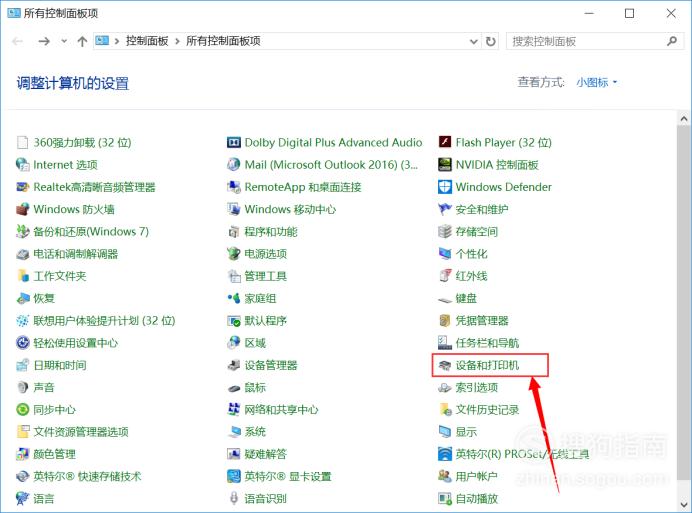Open the 英特尔® 快速存储技术 link

[87, 476]
